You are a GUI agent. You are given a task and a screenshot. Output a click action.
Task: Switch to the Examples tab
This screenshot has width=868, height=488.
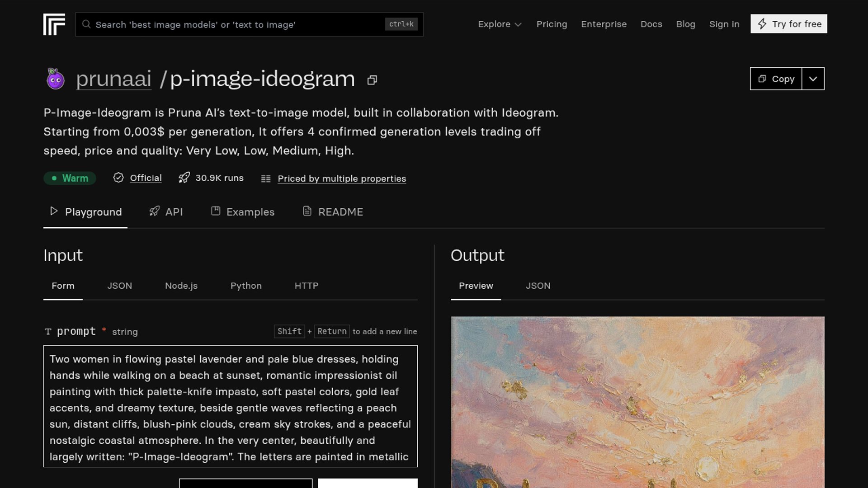tap(243, 212)
